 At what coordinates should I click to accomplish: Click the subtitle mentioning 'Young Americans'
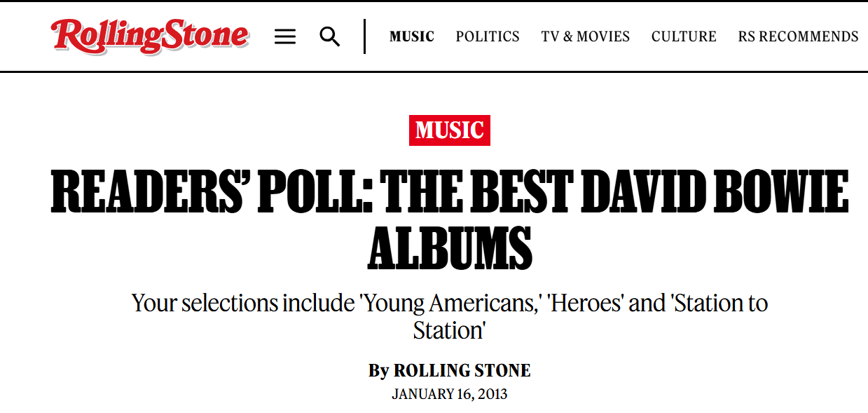(450, 316)
